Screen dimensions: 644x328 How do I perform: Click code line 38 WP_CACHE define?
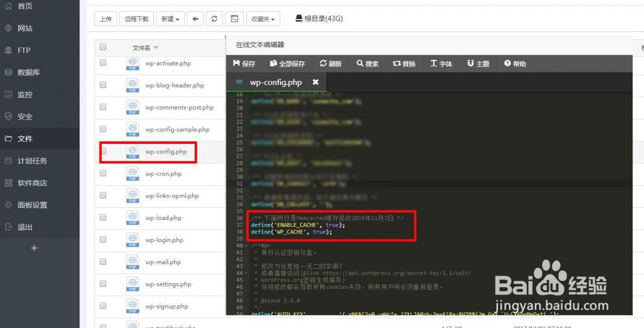coord(291,232)
